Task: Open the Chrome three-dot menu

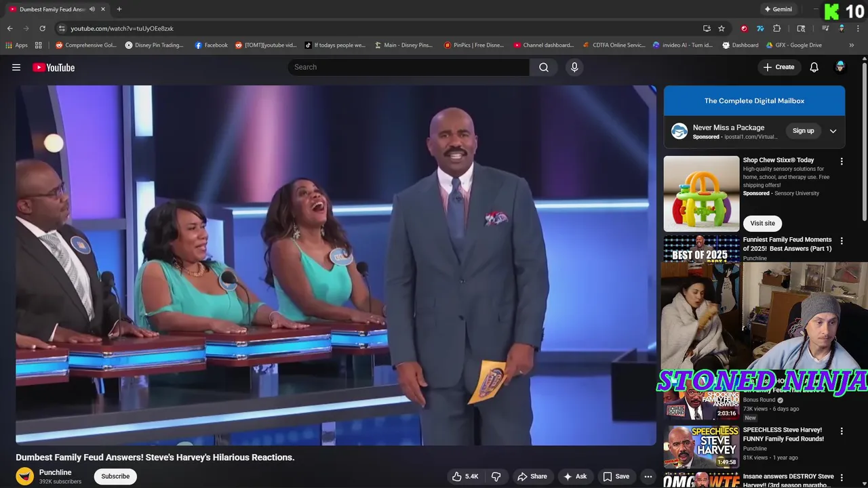Action: pyautogui.click(x=858, y=28)
